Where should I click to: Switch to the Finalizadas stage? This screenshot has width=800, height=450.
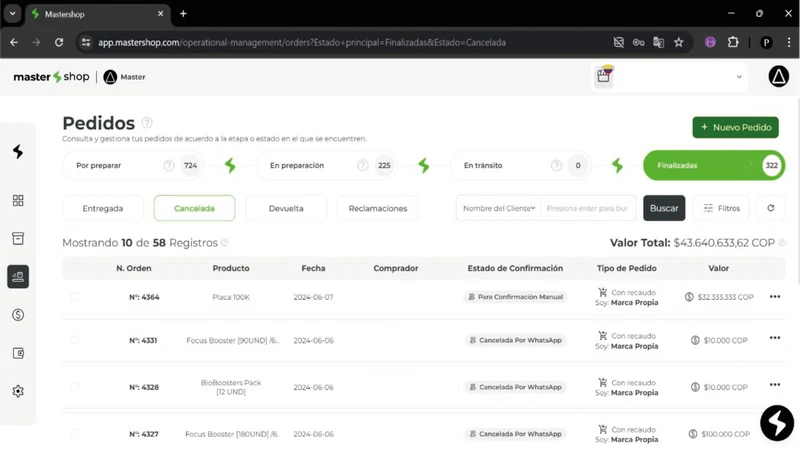714,165
